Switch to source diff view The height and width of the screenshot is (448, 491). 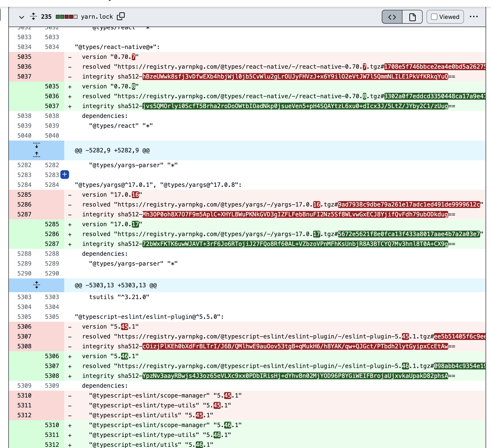coord(392,17)
